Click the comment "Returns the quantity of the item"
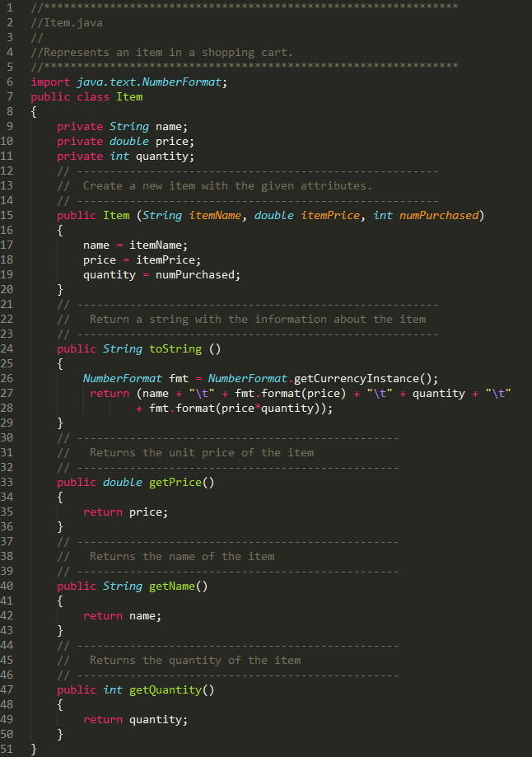 click(195, 660)
